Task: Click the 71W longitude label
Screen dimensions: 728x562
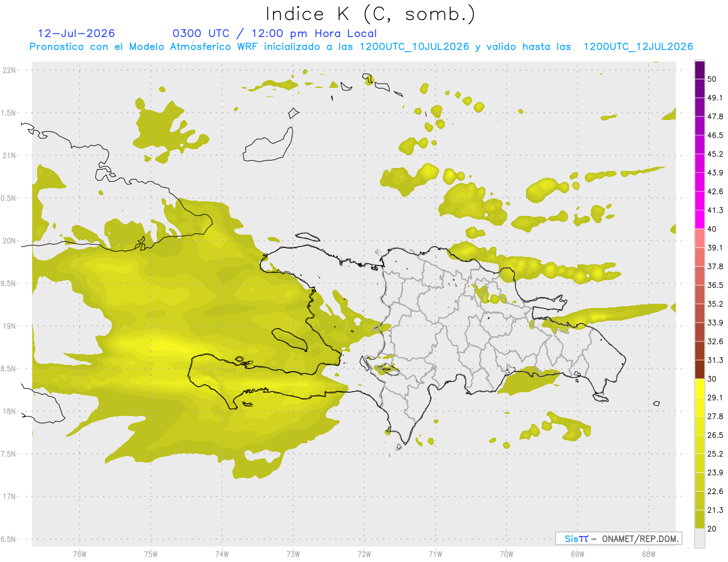Action: [435, 554]
